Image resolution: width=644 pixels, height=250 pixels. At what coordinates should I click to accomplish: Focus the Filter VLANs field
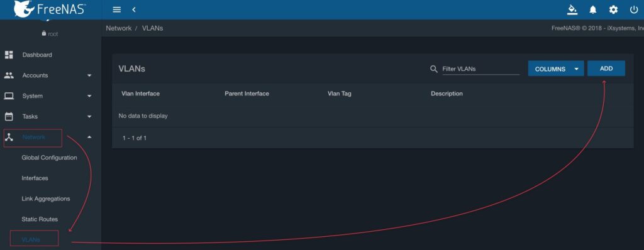click(480, 69)
